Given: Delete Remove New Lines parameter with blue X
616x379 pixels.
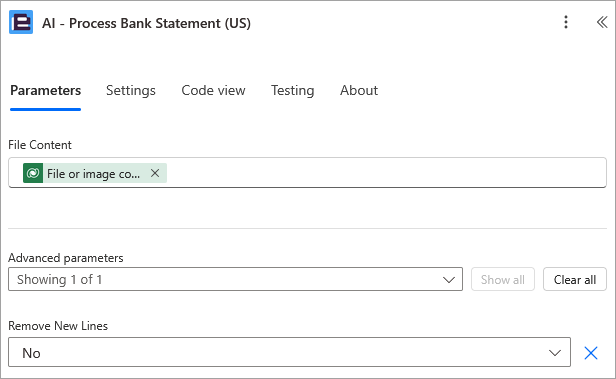Looking at the screenshot, I should point(591,353).
